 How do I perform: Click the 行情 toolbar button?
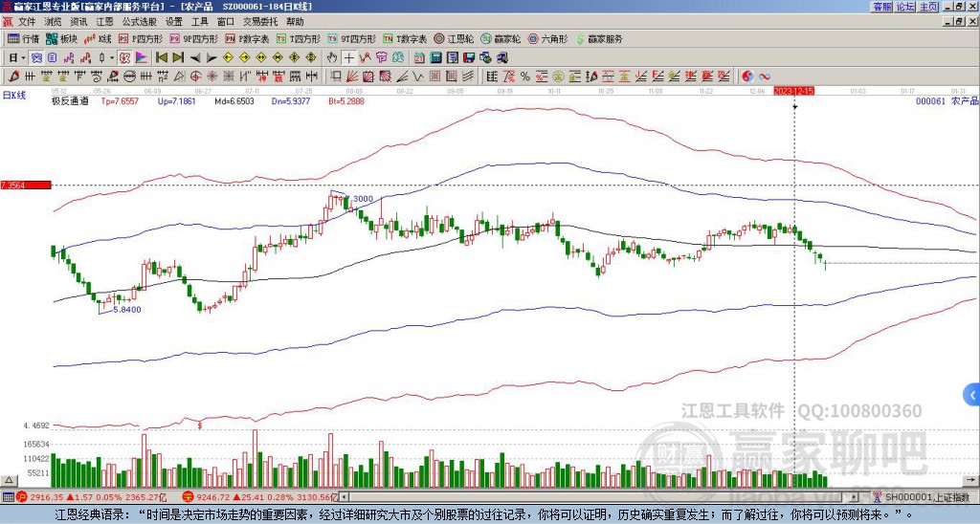pos(23,38)
